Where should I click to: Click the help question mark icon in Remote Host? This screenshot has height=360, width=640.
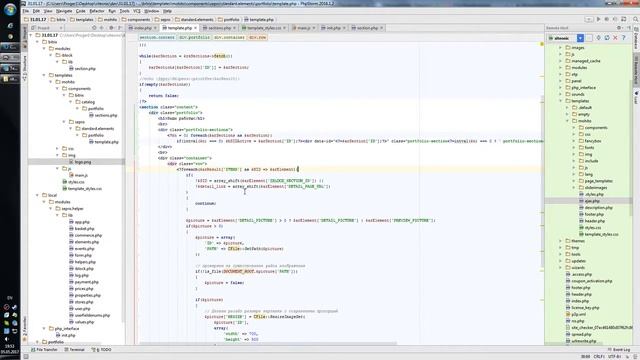click(624, 38)
